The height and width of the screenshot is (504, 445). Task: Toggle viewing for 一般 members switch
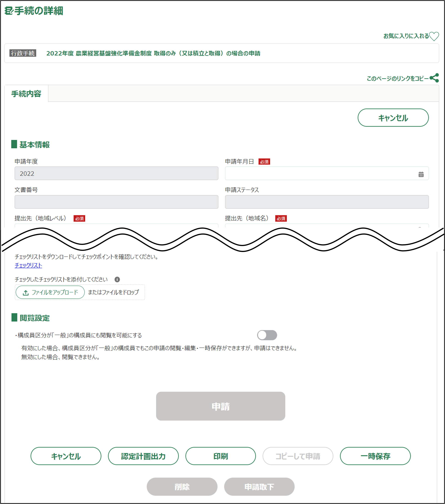267,335
